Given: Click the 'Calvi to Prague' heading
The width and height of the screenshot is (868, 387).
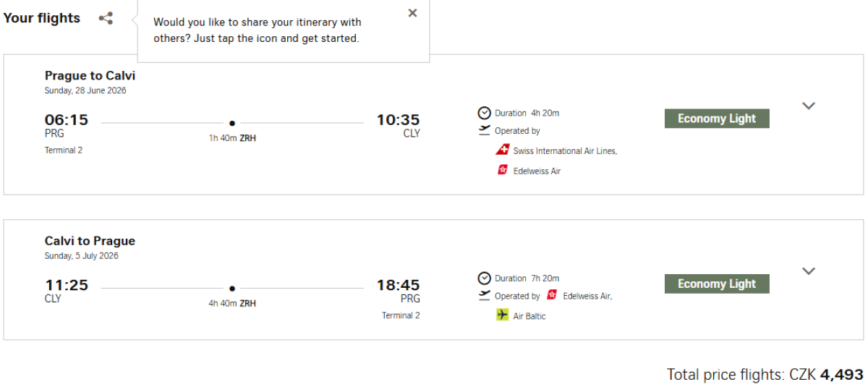Looking at the screenshot, I should 90,241.
